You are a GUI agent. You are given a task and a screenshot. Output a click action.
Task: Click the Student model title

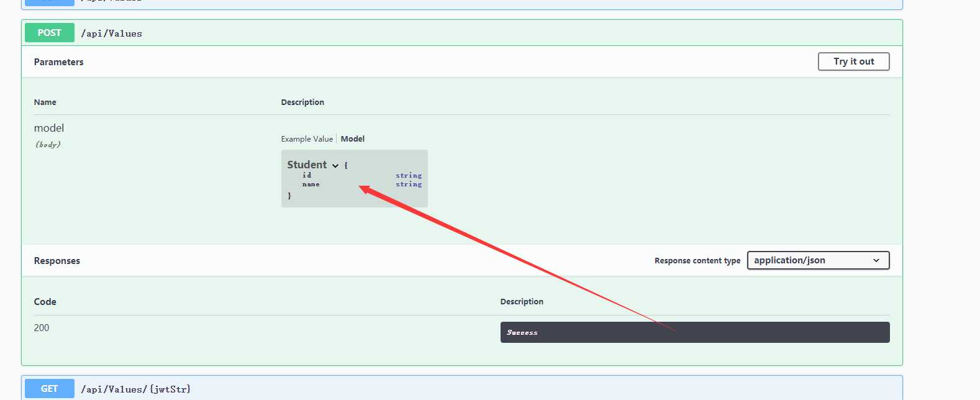(307, 165)
